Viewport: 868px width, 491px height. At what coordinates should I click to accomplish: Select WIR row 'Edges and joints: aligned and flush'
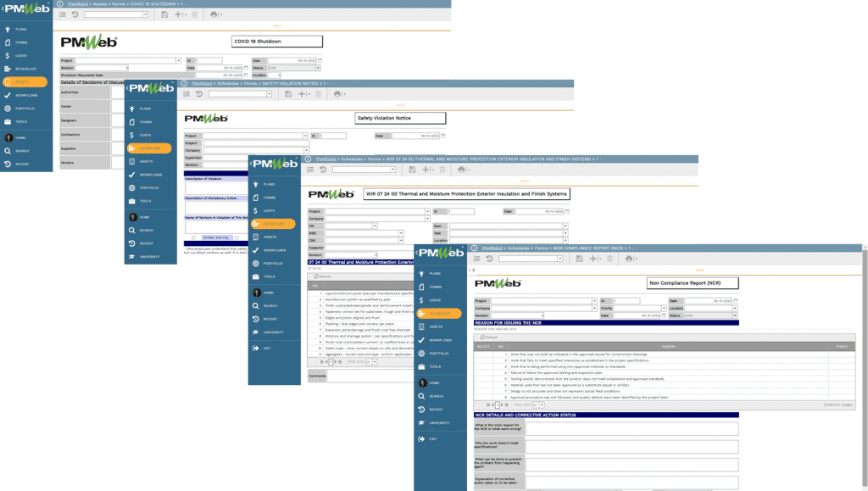pyautogui.click(x=361, y=318)
